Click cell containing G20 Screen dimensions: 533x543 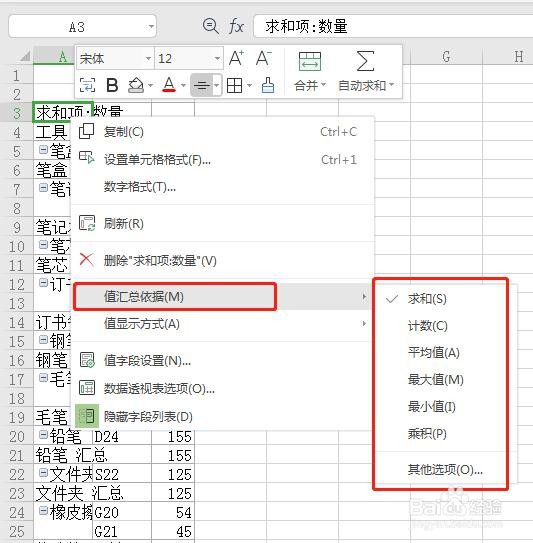tap(122, 512)
